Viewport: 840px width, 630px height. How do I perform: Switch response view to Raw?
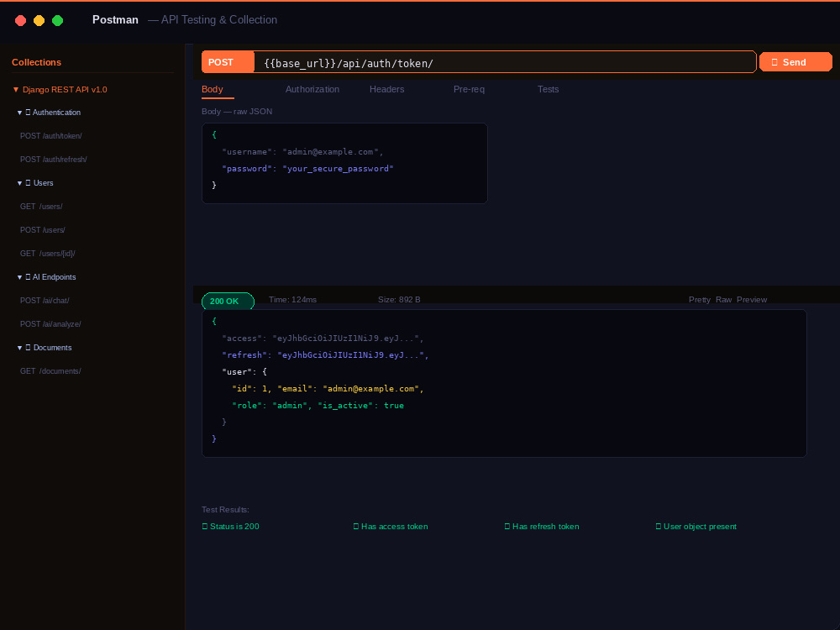click(x=724, y=300)
